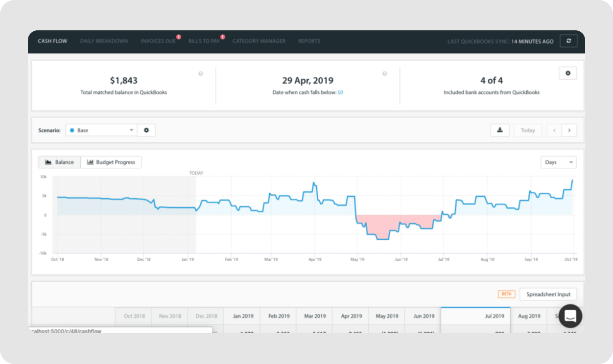Open bank accounts settings via gear icon
The image size is (613, 364).
coord(568,73)
